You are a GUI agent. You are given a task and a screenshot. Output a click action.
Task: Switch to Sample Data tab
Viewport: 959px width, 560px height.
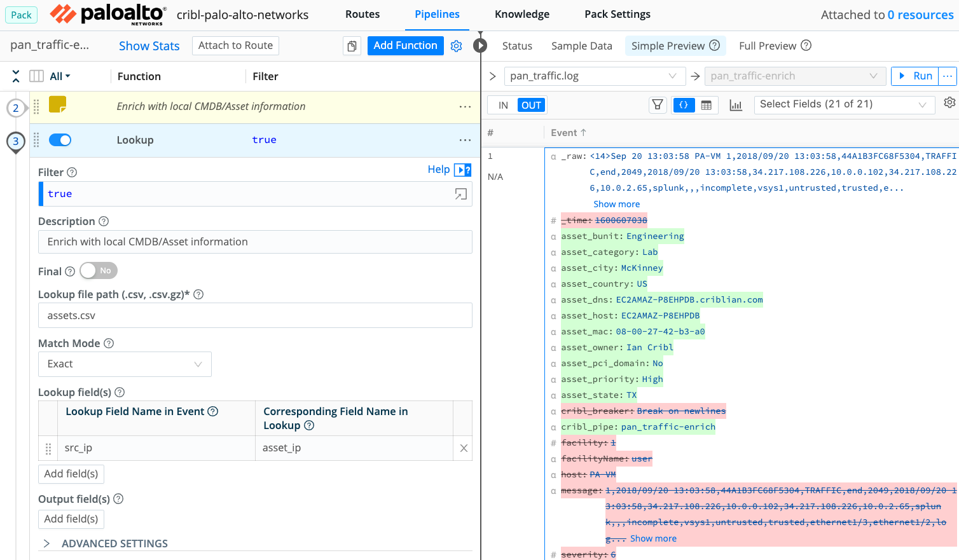[x=582, y=46]
